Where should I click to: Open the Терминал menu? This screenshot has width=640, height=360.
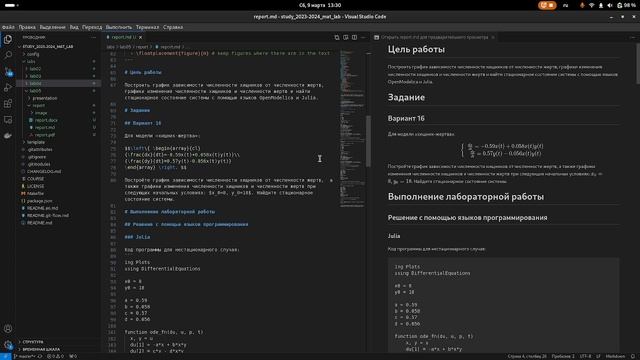point(147,27)
